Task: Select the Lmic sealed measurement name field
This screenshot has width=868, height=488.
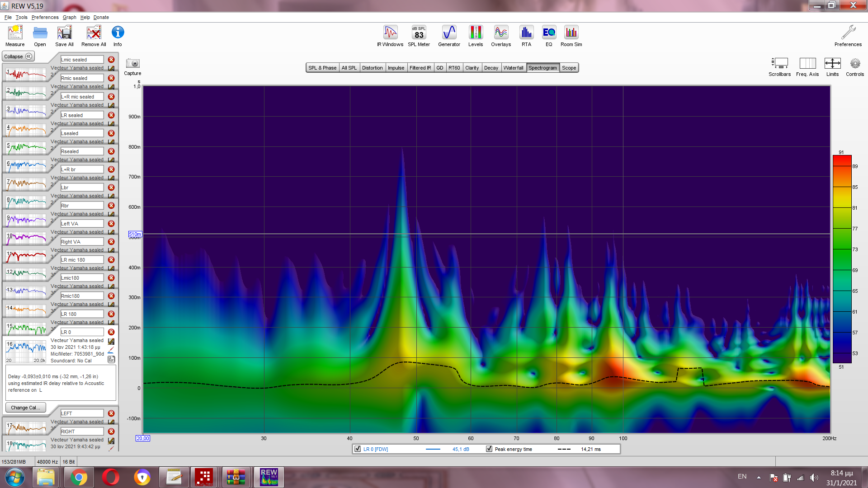Action: coord(82,60)
